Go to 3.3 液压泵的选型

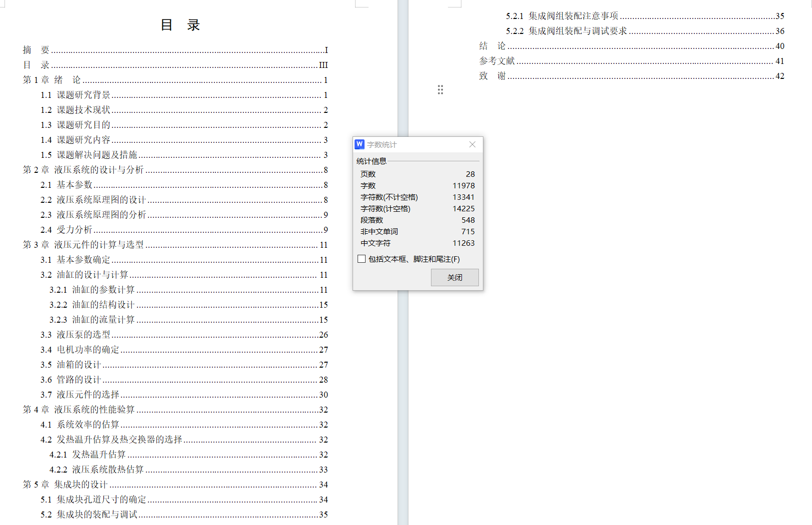(184, 335)
